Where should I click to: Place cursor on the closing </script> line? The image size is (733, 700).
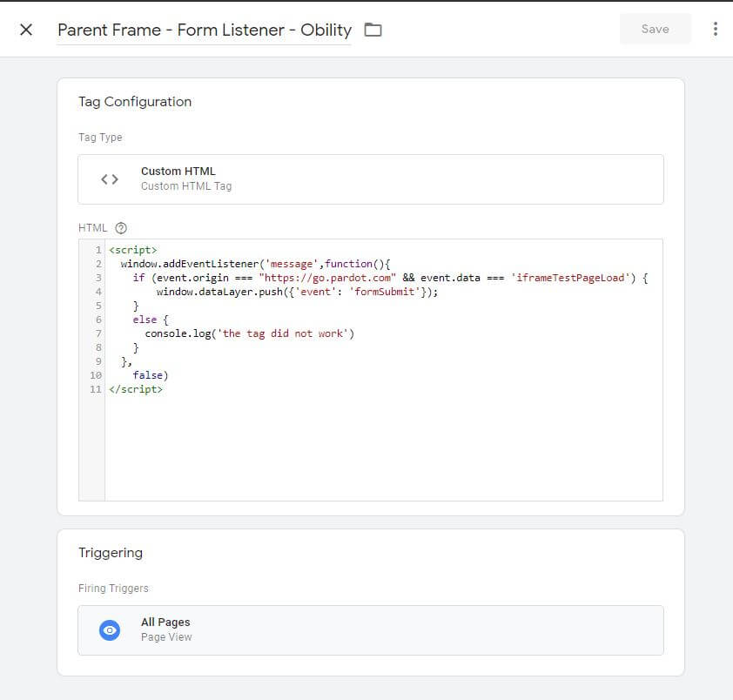(x=136, y=389)
